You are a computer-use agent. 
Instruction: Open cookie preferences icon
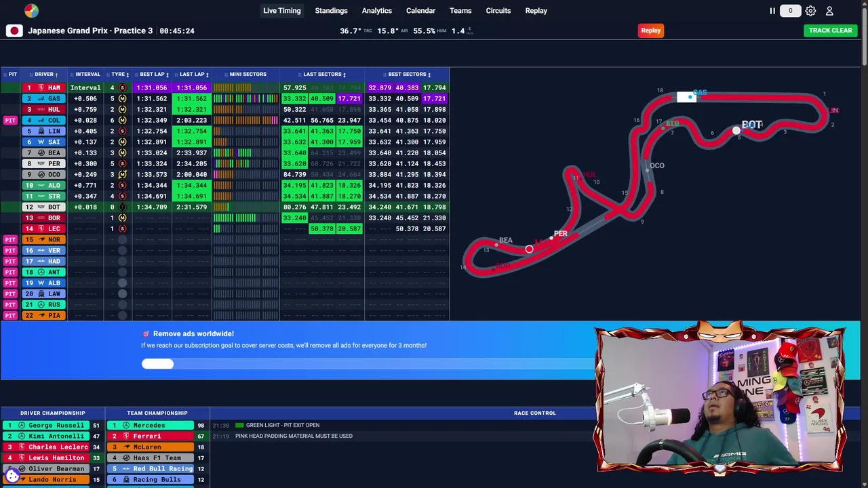[12, 475]
